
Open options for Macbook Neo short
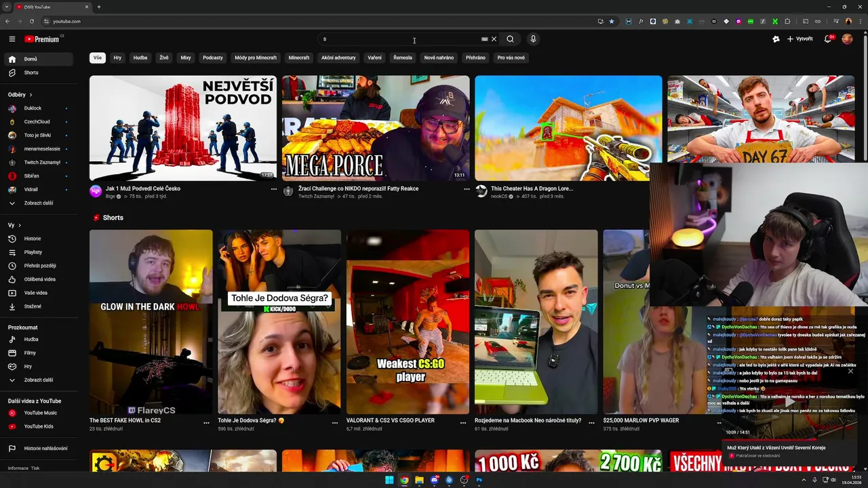point(591,422)
